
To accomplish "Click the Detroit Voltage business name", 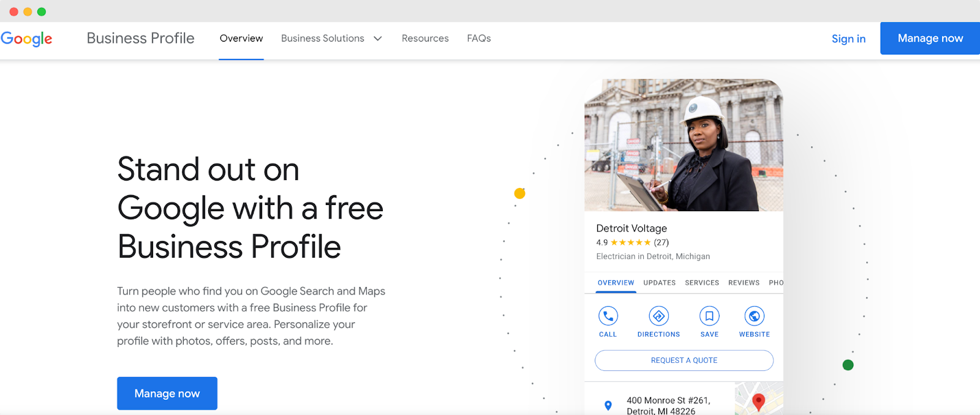I will [631, 228].
